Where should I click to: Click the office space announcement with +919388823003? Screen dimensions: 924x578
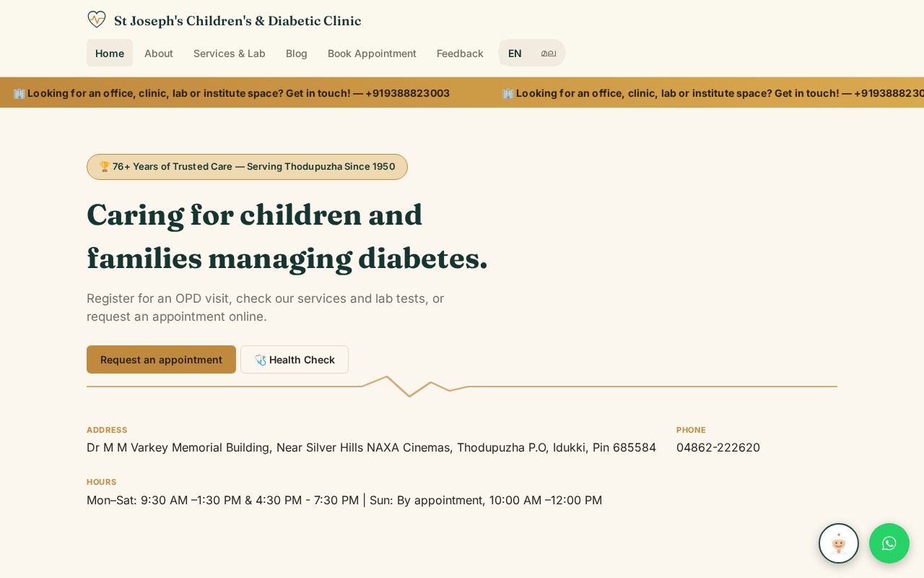coord(232,93)
